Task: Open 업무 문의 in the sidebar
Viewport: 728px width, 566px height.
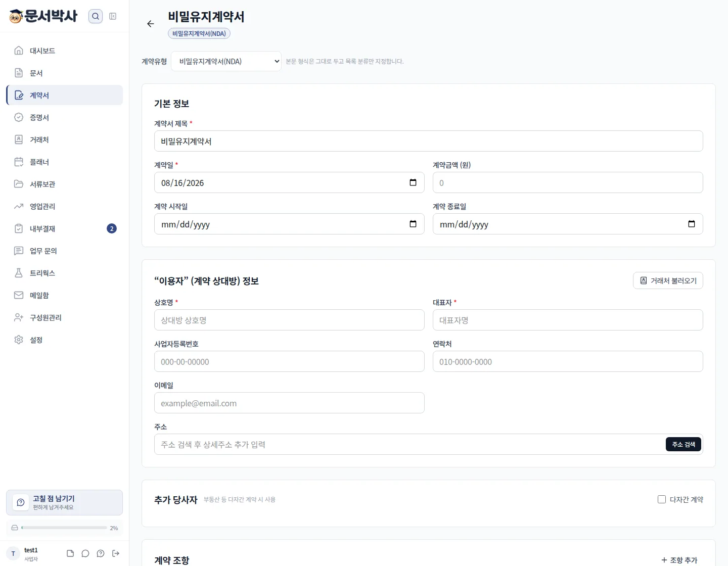Action: 64,251
